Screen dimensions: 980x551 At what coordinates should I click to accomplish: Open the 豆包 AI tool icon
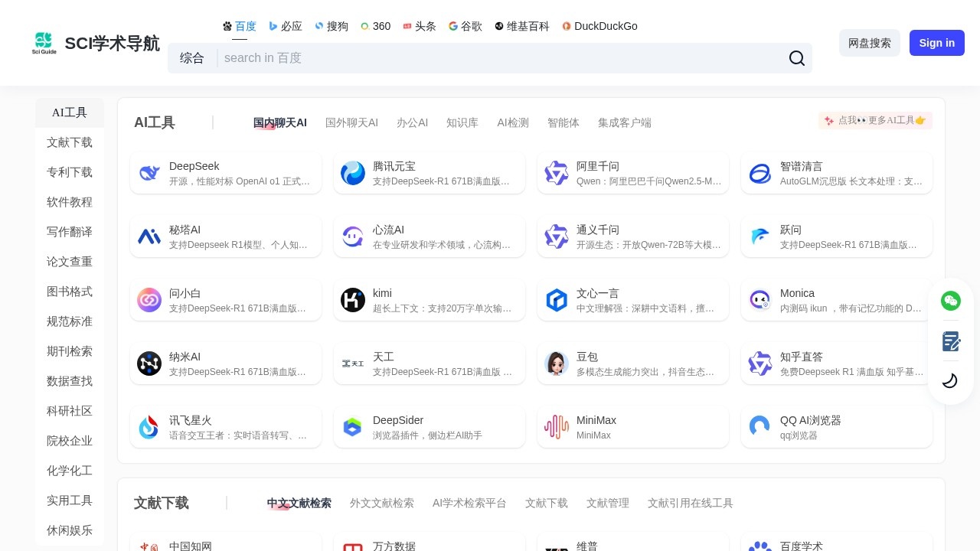[557, 364]
